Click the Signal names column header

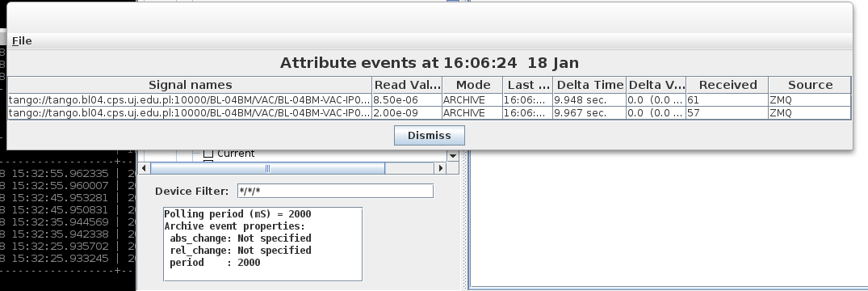(190, 85)
